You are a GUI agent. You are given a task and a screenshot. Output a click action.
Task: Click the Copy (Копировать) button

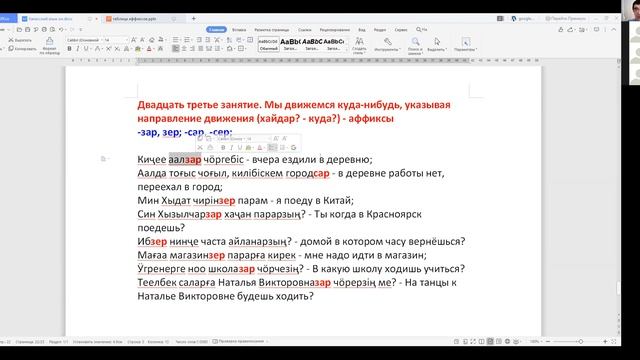coord(22,49)
